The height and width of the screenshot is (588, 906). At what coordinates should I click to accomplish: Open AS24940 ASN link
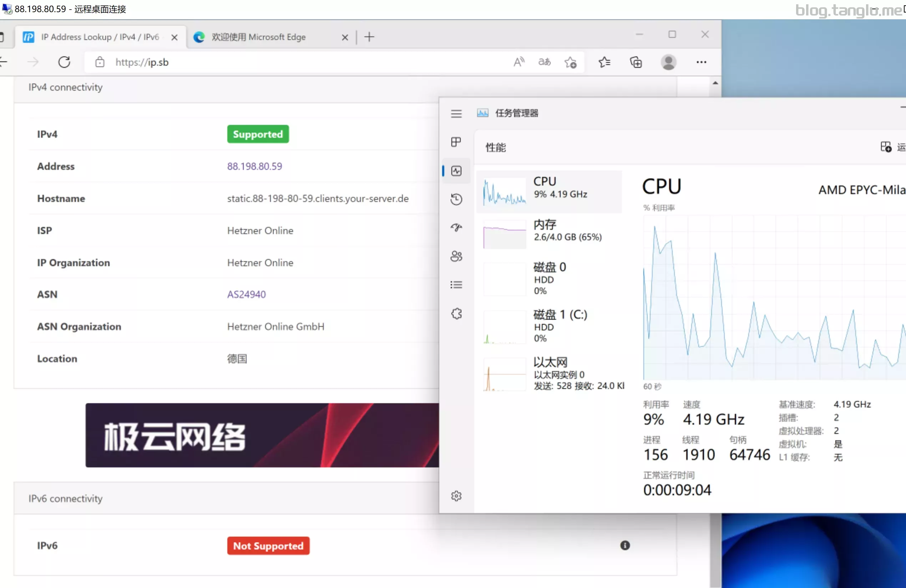click(x=246, y=294)
